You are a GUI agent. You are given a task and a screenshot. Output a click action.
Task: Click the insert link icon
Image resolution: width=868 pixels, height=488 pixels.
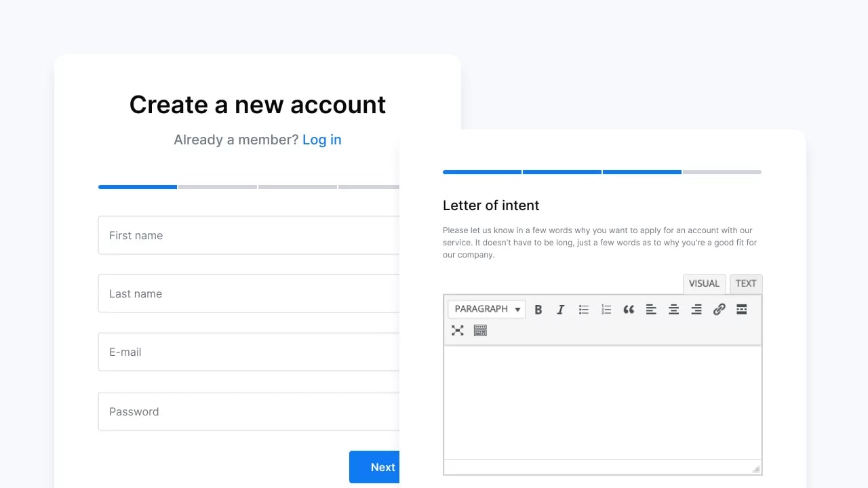[x=719, y=310]
